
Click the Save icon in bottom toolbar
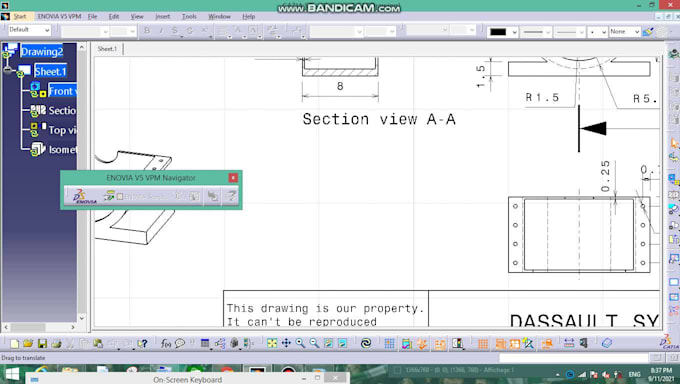(42, 344)
